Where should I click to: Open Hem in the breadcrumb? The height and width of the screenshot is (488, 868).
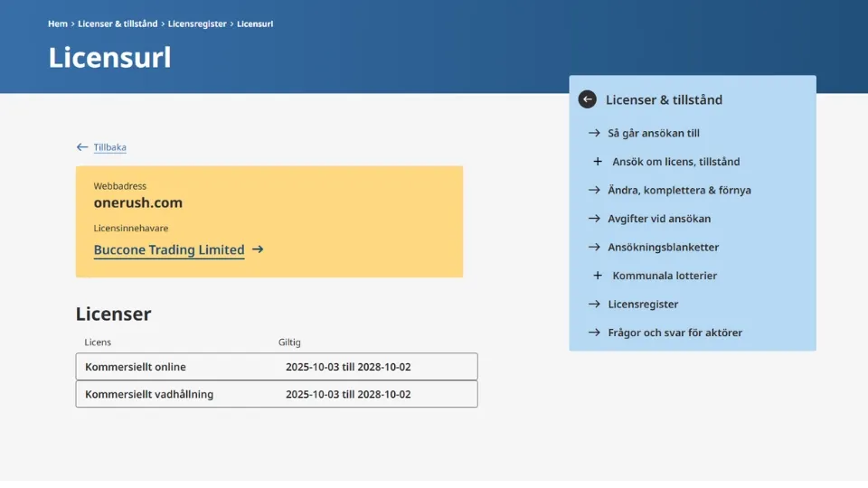tap(57, 23)
